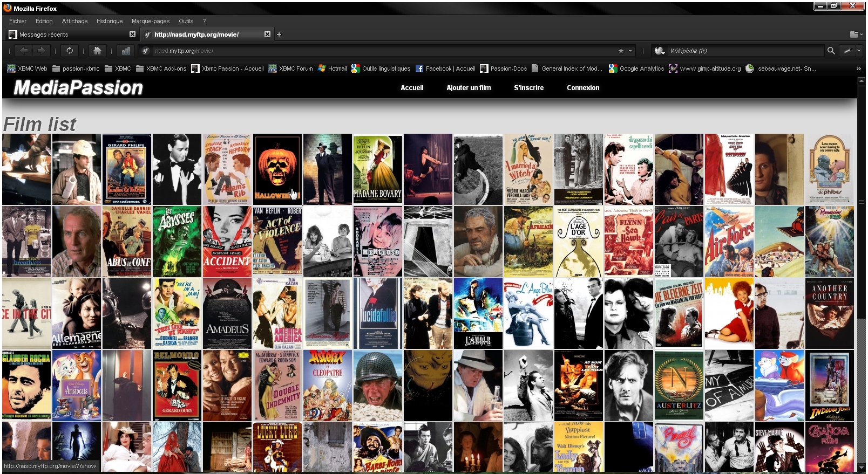Viewport: 868px width, 474px height.
Task: Open the Austerlitz movie poster
Action: point(679,386)
